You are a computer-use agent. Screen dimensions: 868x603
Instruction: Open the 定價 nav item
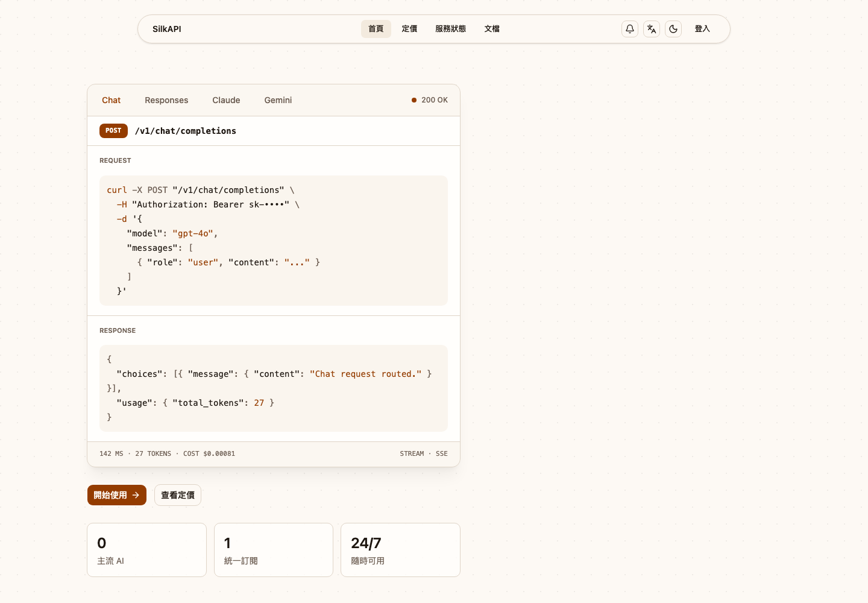click(x=410, y=29)
